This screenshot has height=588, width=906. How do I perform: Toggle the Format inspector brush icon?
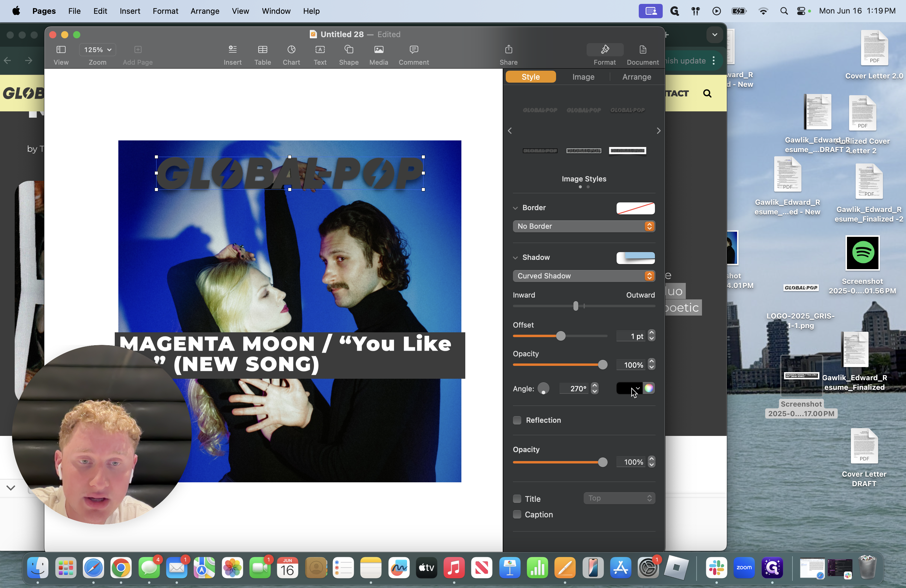(605, 49)
